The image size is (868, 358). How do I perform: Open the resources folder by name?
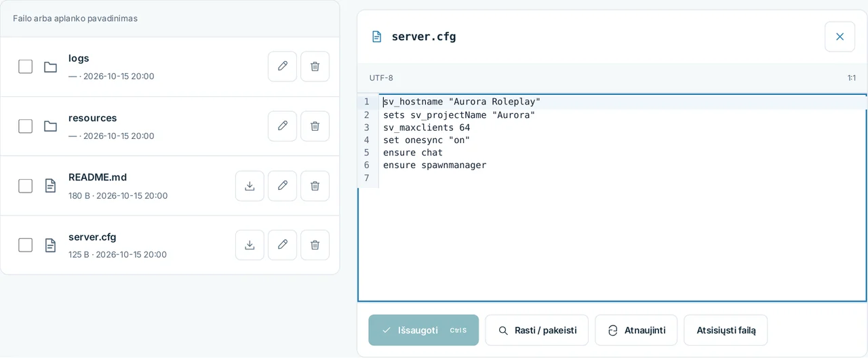[93, 118]
